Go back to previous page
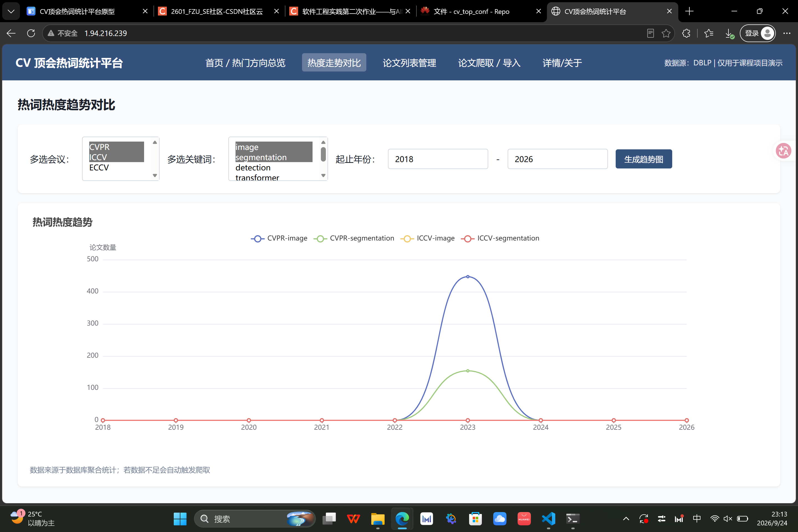798x532 pixels. tap(11, 33)
